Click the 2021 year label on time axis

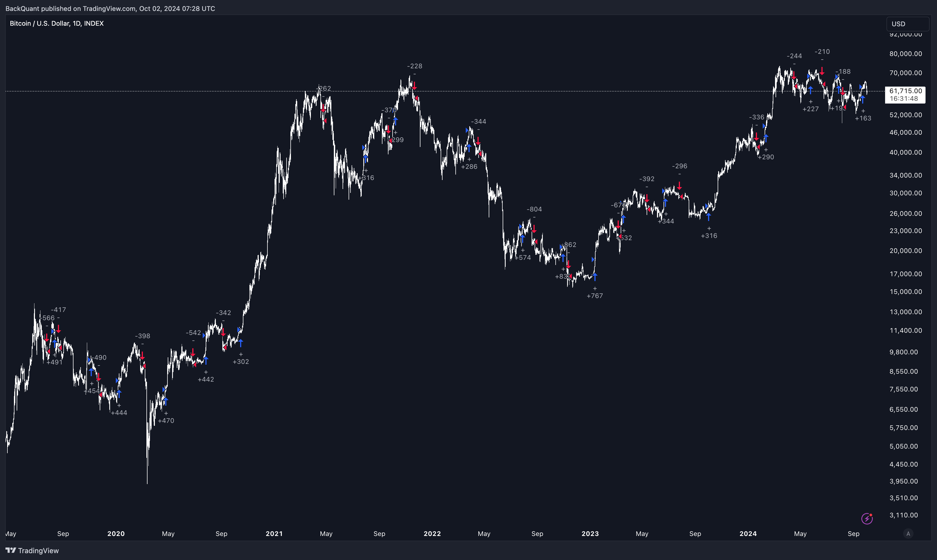pyautogui.click(x=274, y=534)
